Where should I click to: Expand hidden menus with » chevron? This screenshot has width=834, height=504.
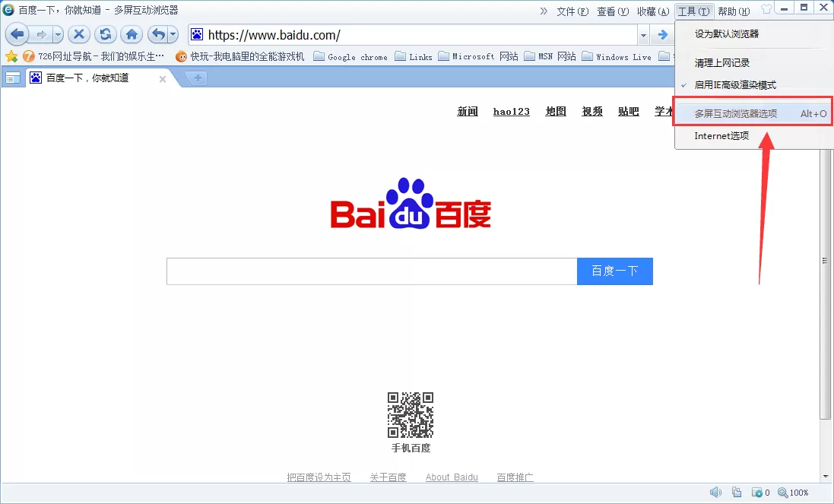coord(544,11)
